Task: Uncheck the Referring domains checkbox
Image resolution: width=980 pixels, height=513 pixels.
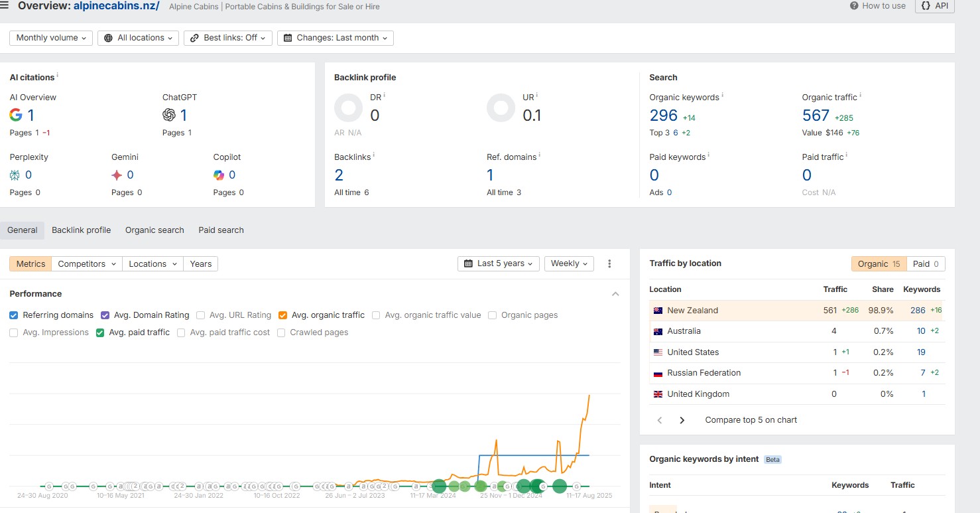Action: [14, 315]
